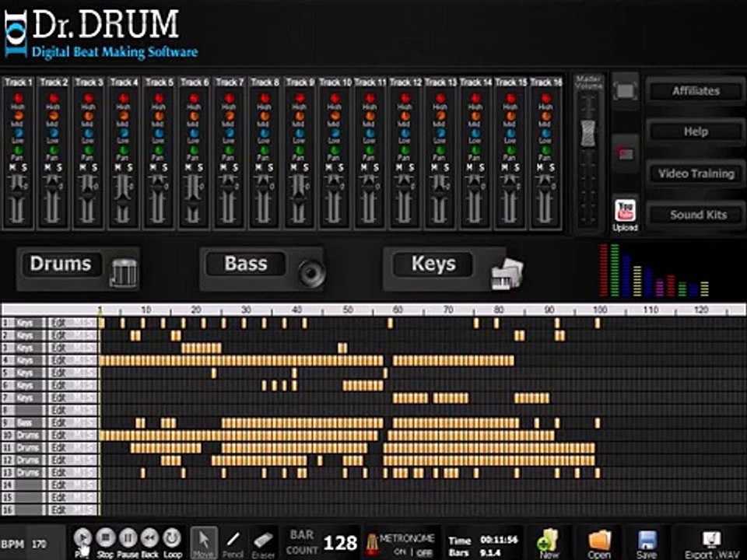The height and width of the screenshot is (560, 747).
Task: Click Edit on sequencer row 10 Drums
Action: coord(59,435)
